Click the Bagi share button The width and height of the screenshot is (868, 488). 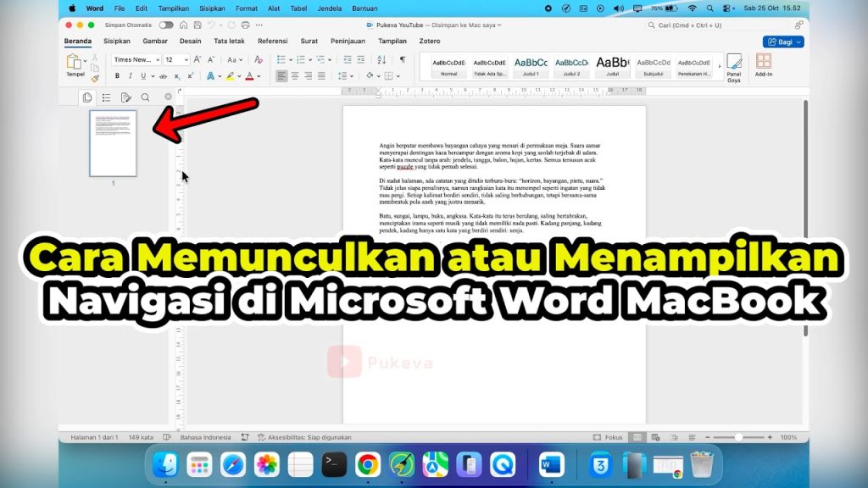tap(783, 42)
